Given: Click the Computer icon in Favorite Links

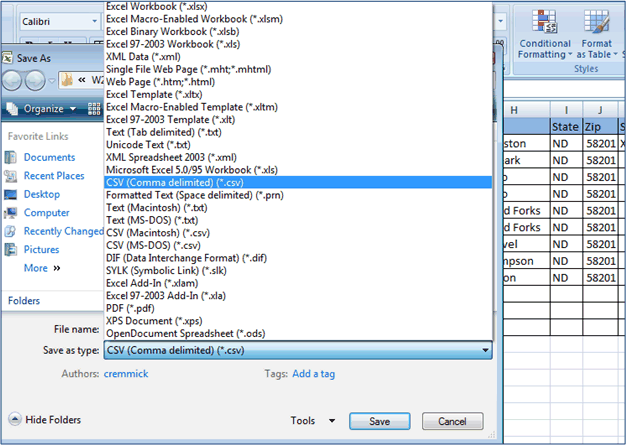Looking at the screenshot, I should coord(10,213).
